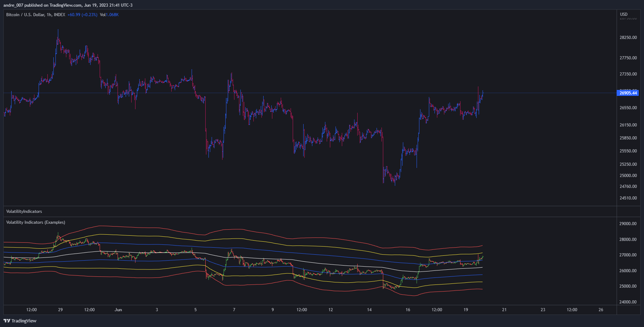The height and width of the screenshot is (327, 644).
Task: Click the 23 date label on time axis
Action: coord(543,310)
